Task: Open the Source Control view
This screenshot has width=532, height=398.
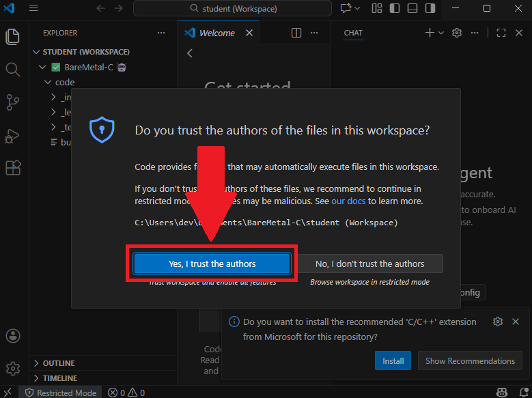Action: point(12,102)
